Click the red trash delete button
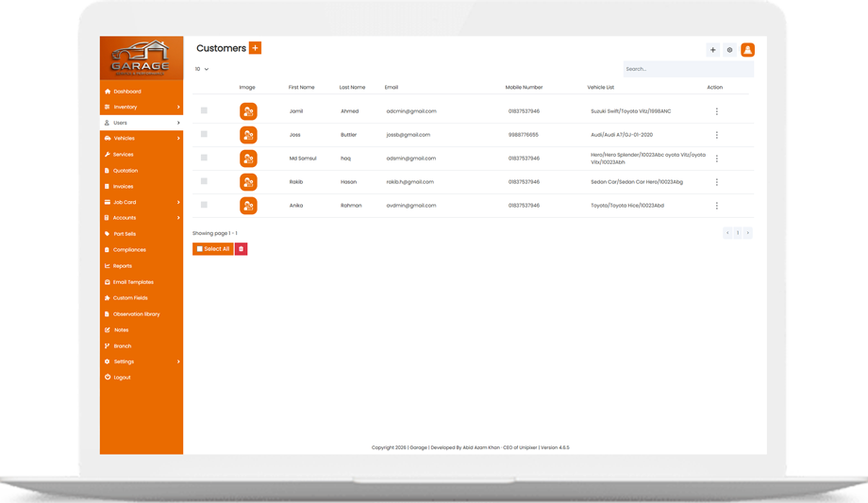This screenshot has width=868, height=503. [x=241, y=249]
